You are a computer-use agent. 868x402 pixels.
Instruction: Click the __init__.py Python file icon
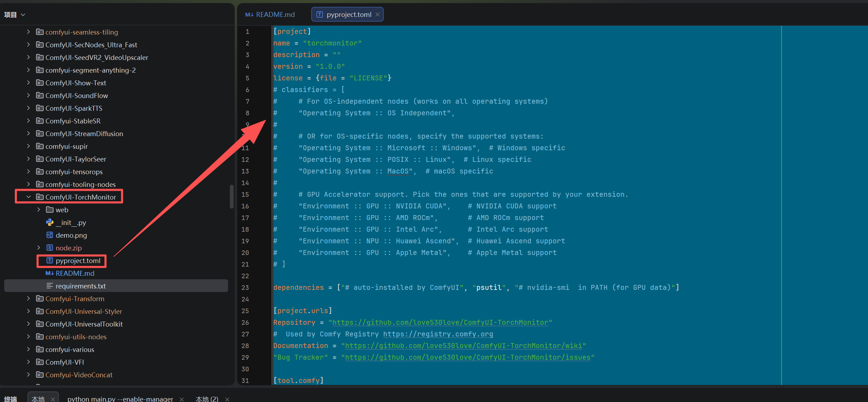tap(50, 223)
